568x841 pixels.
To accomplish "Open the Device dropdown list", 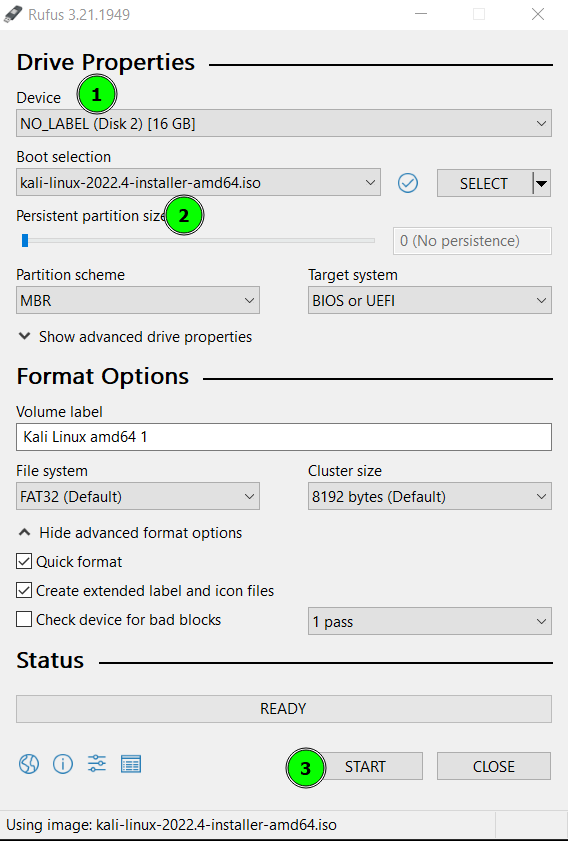I will [284, 123].
